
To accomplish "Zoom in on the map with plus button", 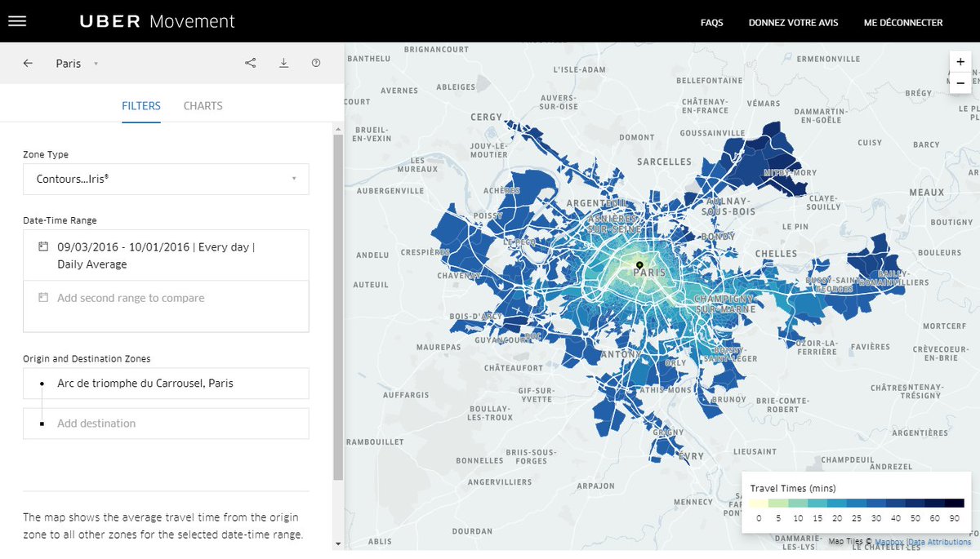I will [x=960, y=62].
